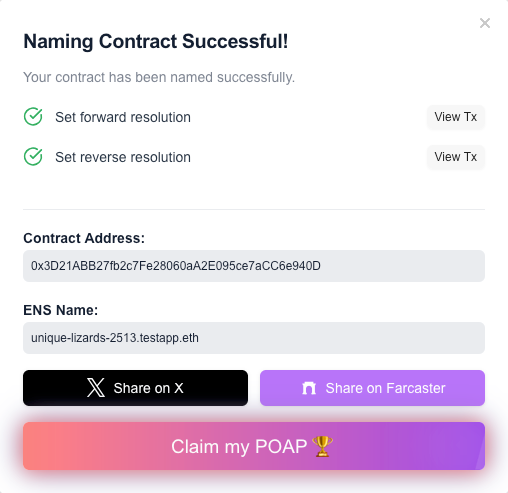The image size is (508, 493).
Task: Click the trophy emoji on Claim button
Action: pos(322,446)
